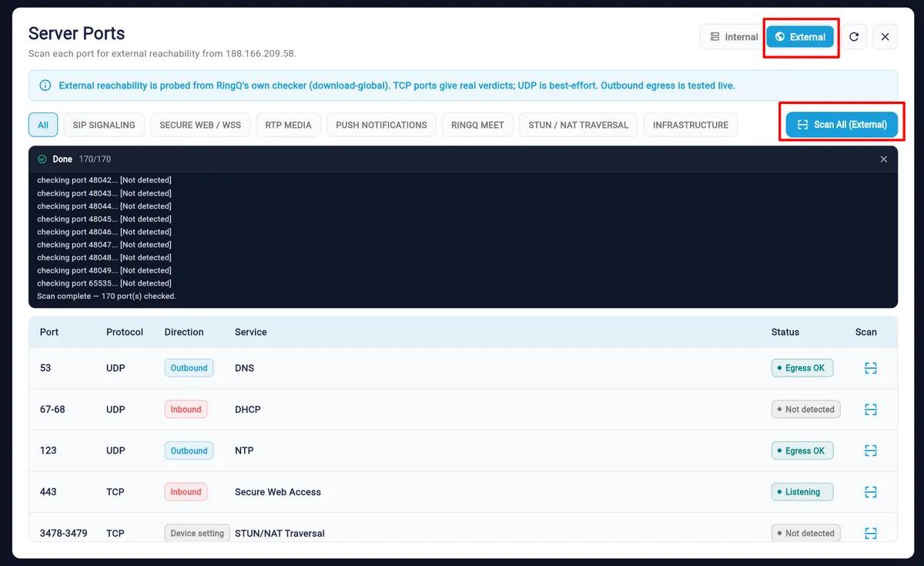The height and width of the screenshot is (566, 924).
Task: Click Inbound badge in port 443 row
Action: [186, 492]
